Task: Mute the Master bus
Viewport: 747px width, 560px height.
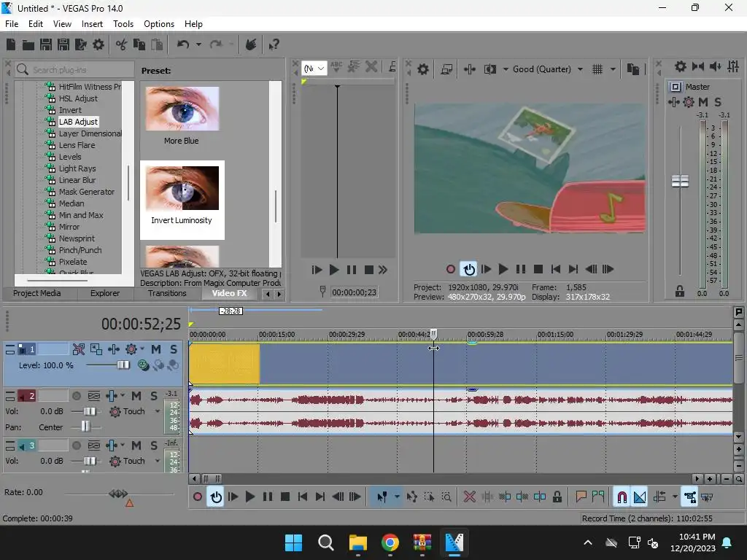Action: (x=703, y=102)
